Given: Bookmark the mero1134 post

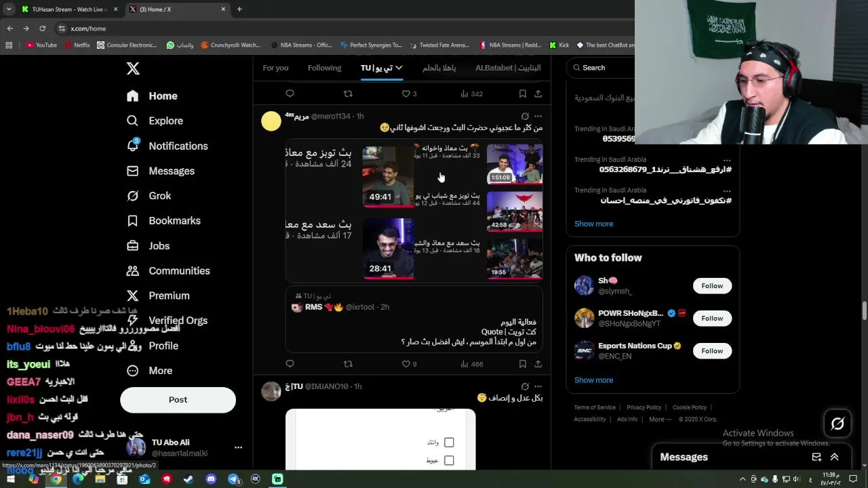Looking at the screenshot, I should (522, 364).
